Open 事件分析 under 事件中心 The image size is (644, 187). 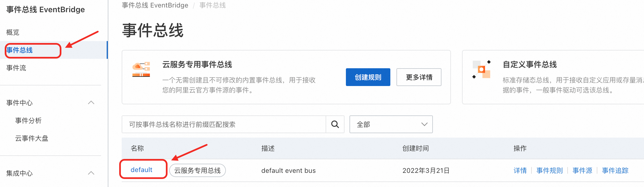tap(28, 121)
